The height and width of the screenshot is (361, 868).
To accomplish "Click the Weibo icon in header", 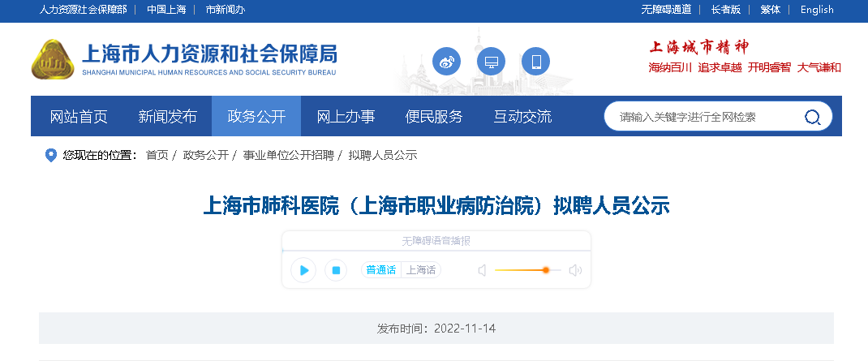I will [x=447, y=62].
